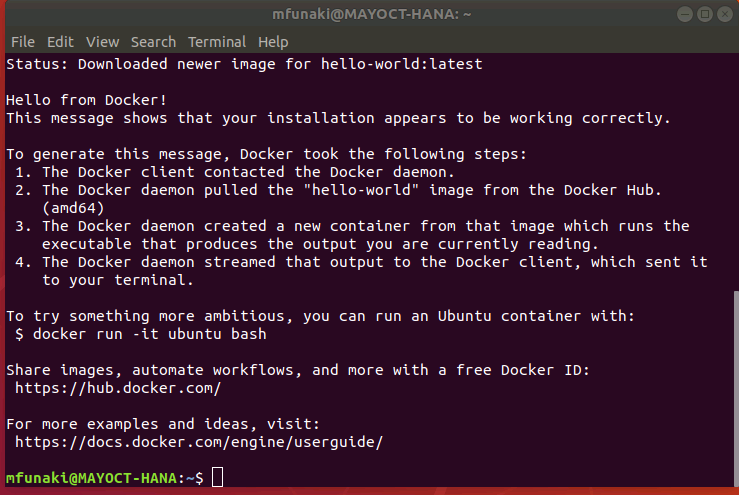Click the 'To try something more ambitious' line

pos(320,316)
